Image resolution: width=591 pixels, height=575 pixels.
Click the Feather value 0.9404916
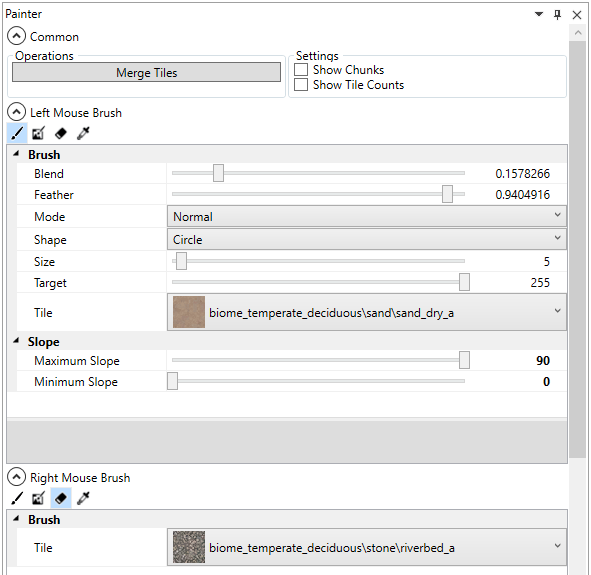(x=522, y=195)
